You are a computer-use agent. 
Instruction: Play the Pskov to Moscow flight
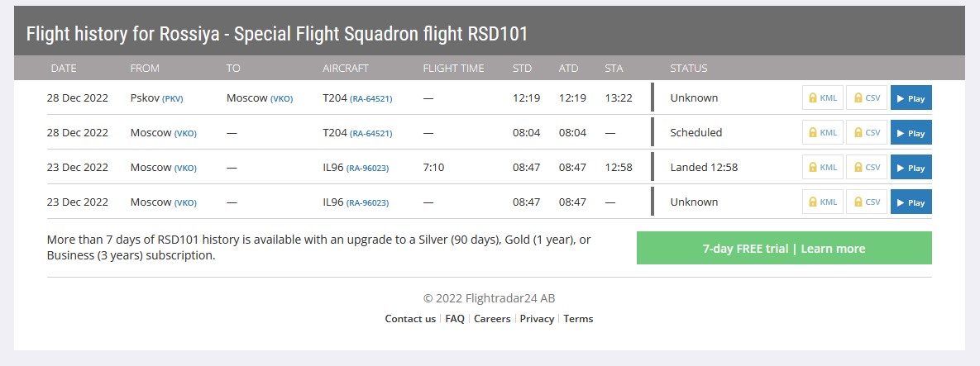pos(911,98)
